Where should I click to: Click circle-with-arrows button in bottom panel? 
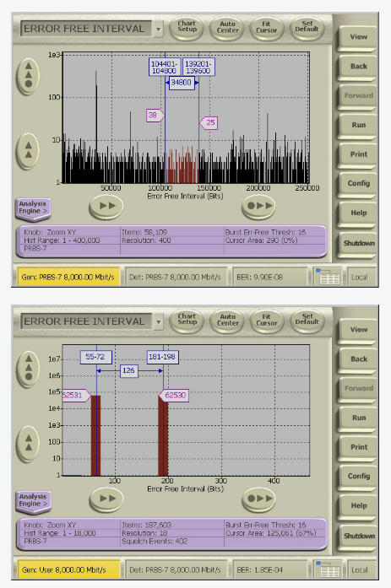(x=259, y=499)
